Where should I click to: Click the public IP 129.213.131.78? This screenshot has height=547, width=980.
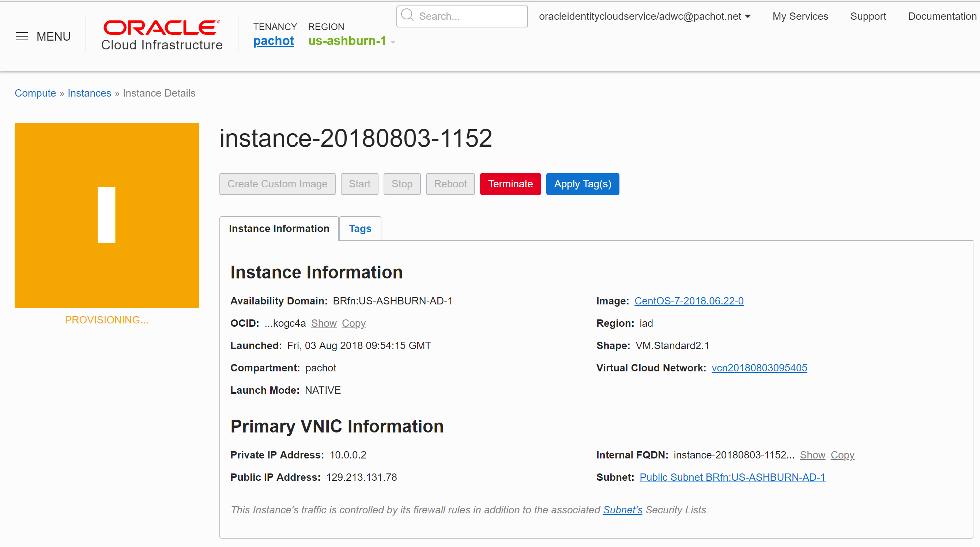(x=361, y=477)
